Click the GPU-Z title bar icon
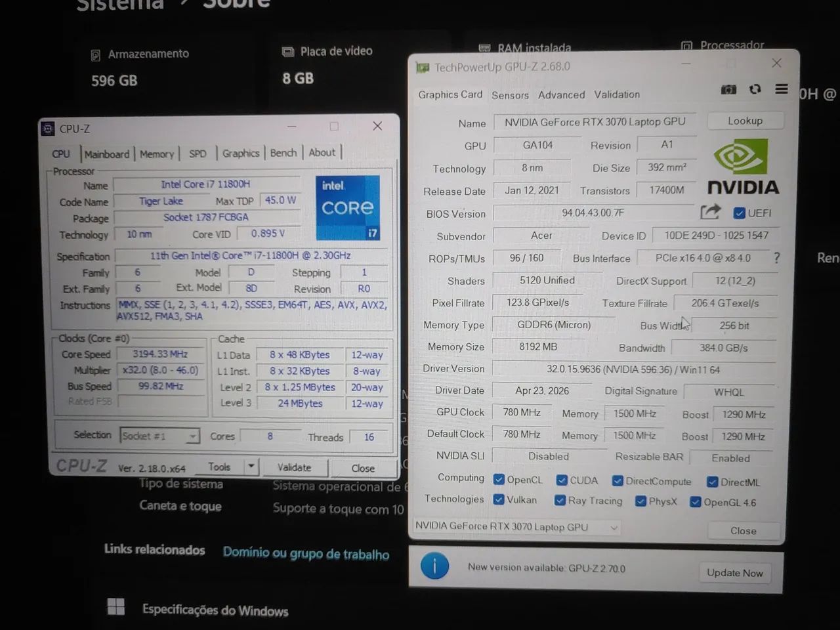 click(x=422, y=67)
